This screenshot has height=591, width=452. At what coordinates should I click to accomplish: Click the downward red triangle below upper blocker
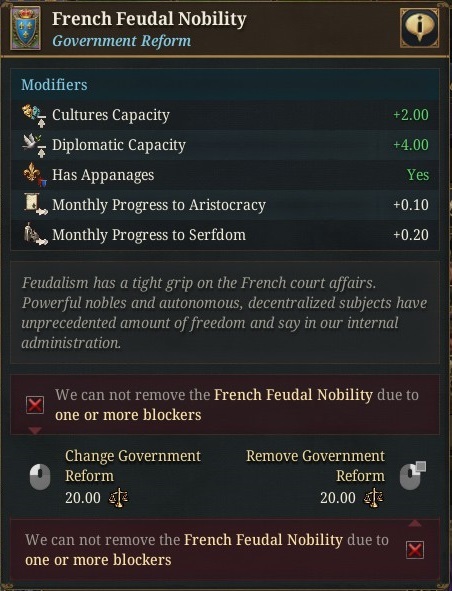pyautogui.click(x=35, y=430)
